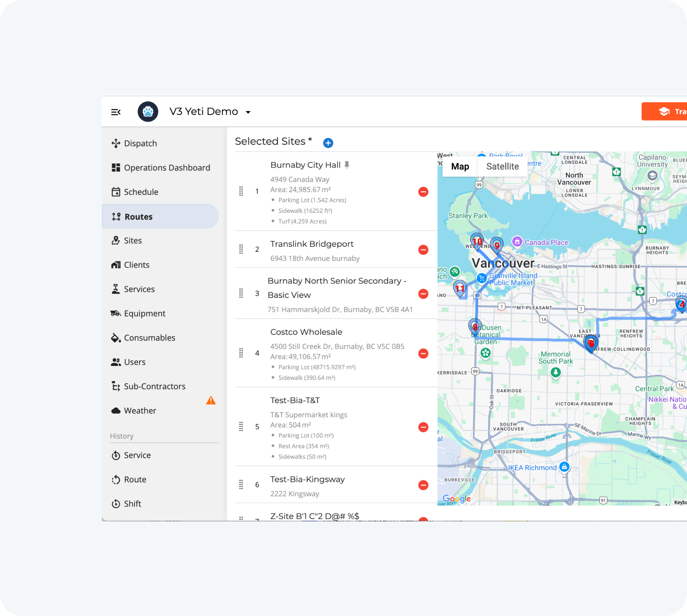Select Costco Wholesale site title
687x616 pixels.
[306, 332]
